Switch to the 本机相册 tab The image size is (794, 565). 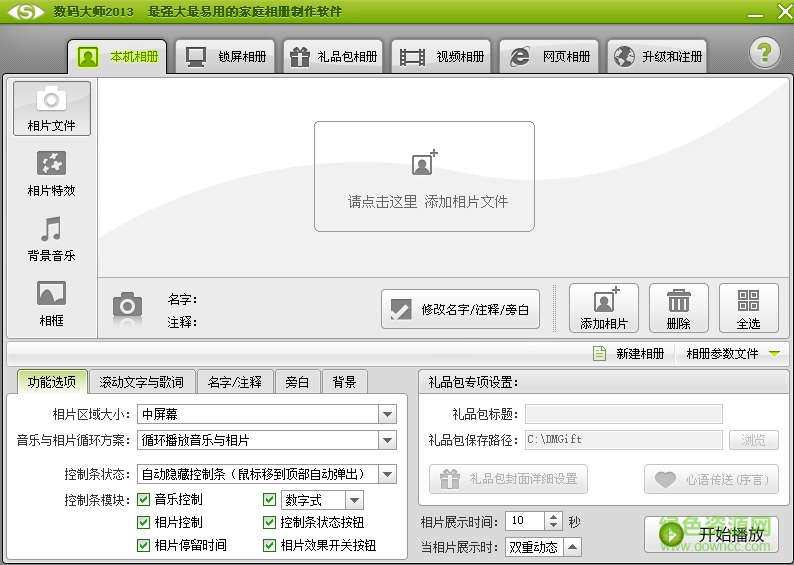(117, 57)
